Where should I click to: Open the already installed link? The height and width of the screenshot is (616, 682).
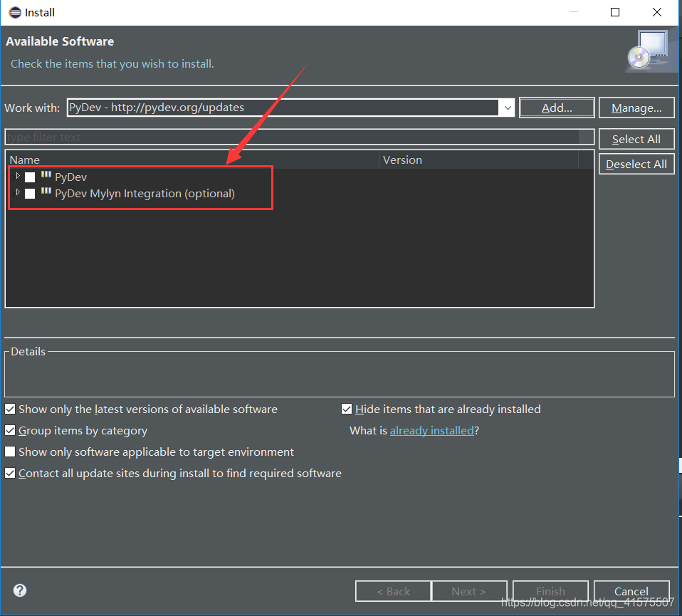pos(431,430)
